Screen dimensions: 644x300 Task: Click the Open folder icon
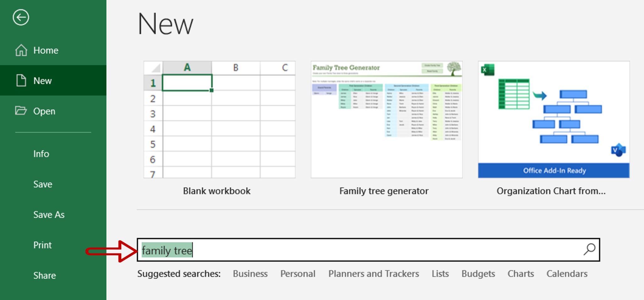[x=21, y=111]
